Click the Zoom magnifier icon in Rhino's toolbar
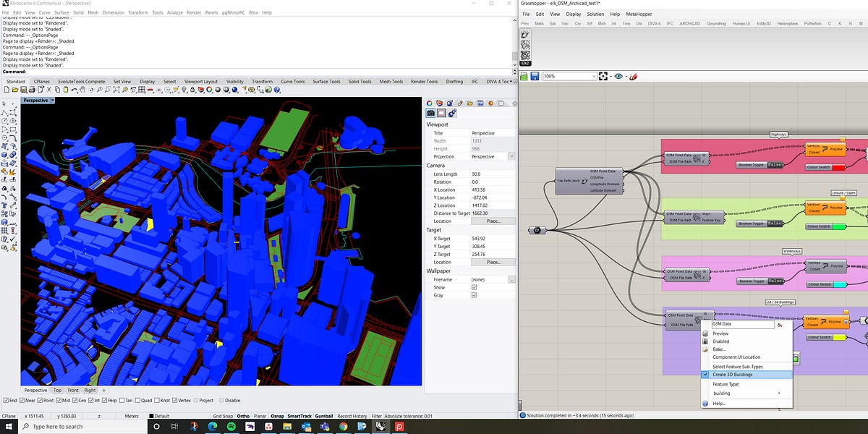 tap(99, 90)
